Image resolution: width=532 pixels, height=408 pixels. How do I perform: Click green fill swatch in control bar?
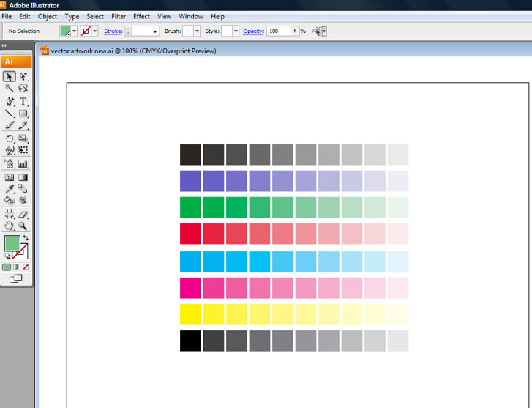pos(65,31)
